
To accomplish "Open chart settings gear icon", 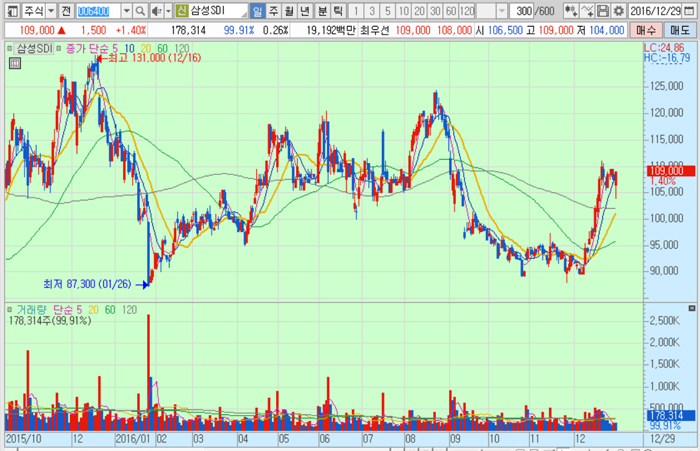I will tap(618, 11).
